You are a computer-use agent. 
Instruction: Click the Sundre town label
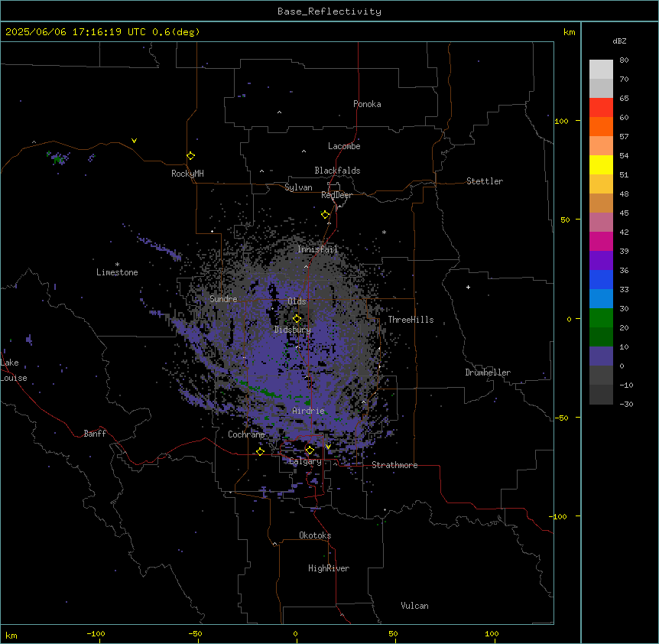pyautogui.click(x=223, y=299)
